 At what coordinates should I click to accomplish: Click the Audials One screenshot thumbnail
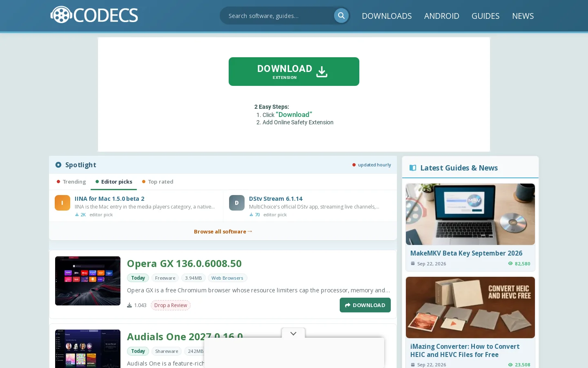[x=88, y=349]
